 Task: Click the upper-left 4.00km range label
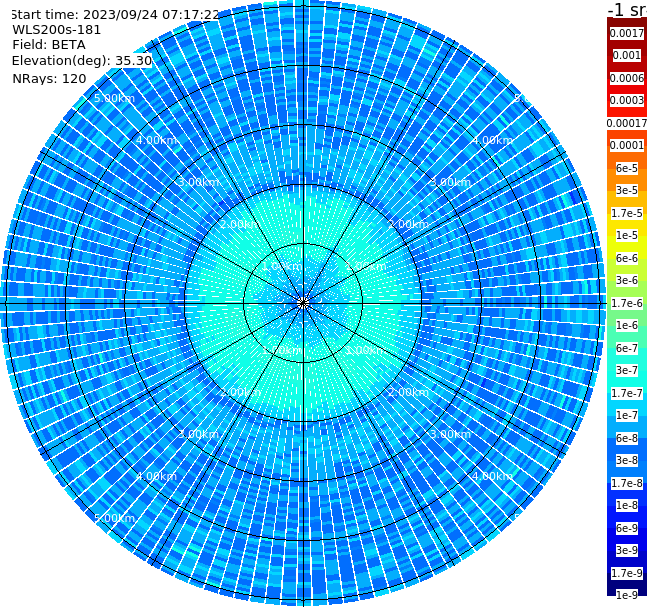[156, 140]
